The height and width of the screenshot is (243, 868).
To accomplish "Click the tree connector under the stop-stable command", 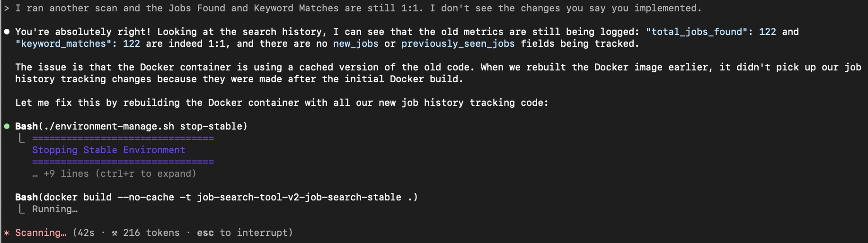I will point(21,138).
